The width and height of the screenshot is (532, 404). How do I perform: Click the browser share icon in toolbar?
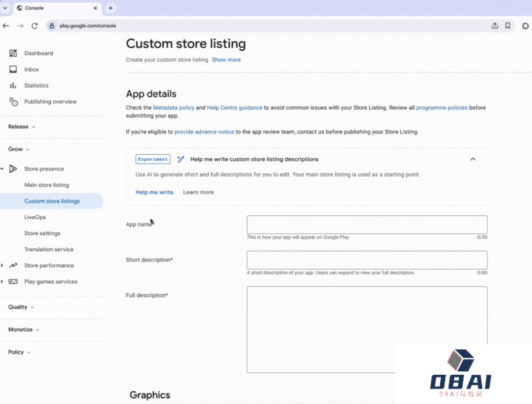[x=494, y=26]
